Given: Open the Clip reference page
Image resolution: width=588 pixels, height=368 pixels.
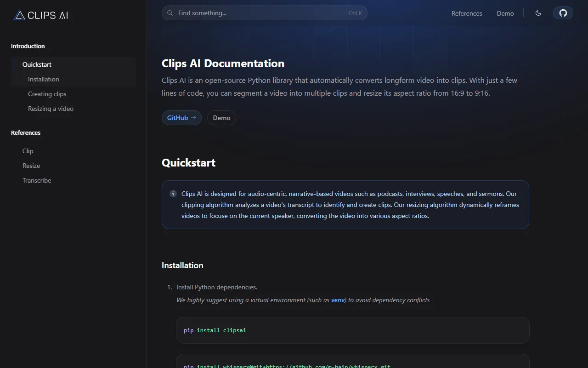Looking at the screenshot, I should click(28, 151).
